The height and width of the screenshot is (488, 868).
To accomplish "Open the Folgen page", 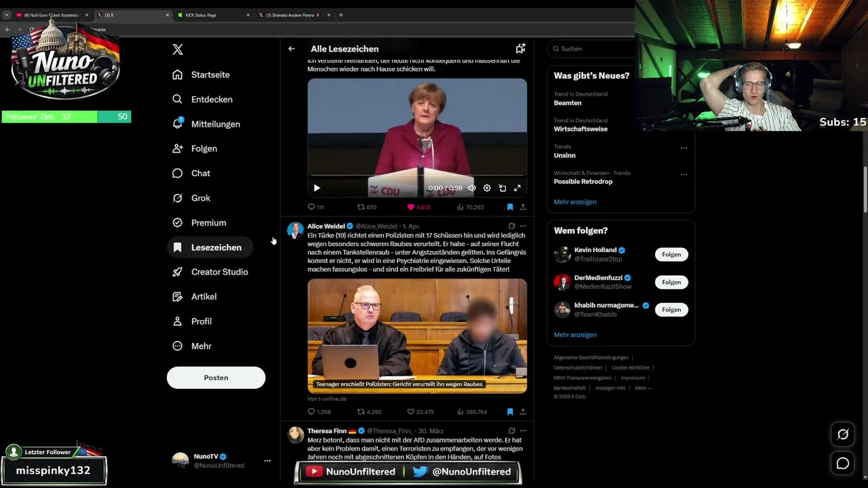I will [195, 148].
